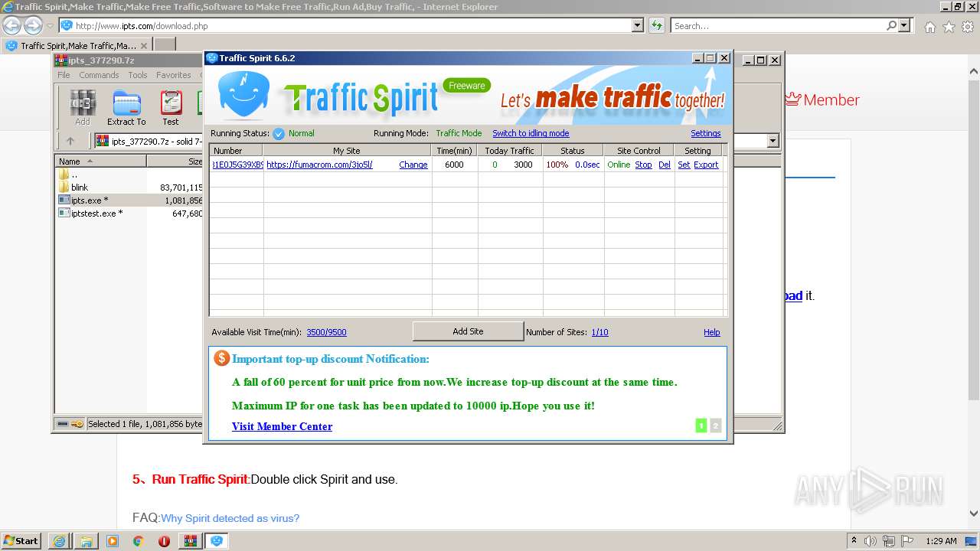The height and width of the screenshot is (551, 980).
Task: Open IE Tools gear icon
Action: 968,27
